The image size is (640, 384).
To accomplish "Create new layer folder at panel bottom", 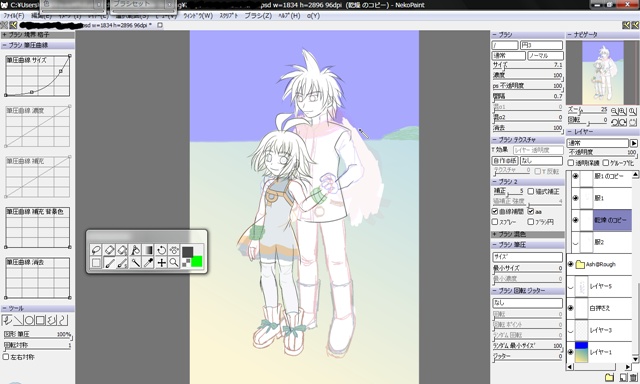I will (609, 378).
